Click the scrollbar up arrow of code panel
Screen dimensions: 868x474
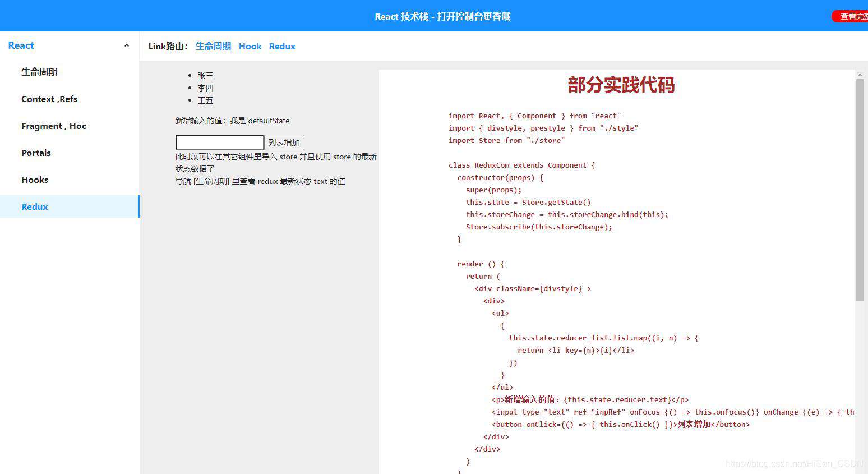coord(860,74)
